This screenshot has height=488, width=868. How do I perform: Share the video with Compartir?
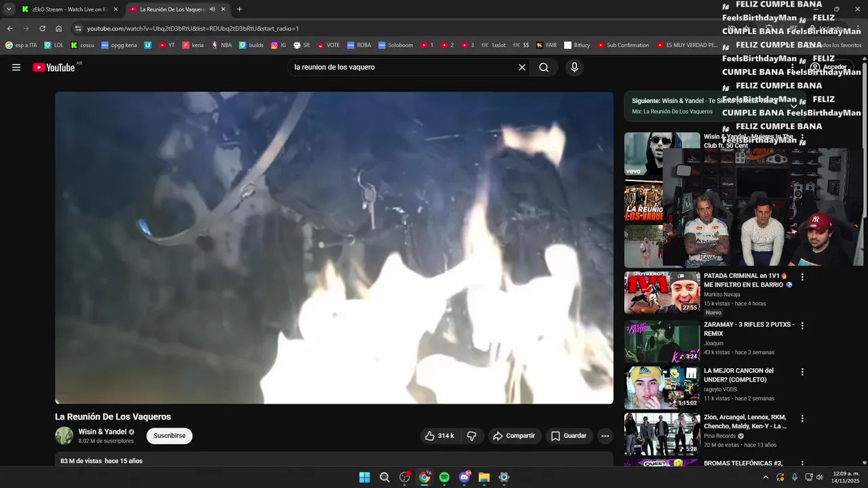pos(514,436)
